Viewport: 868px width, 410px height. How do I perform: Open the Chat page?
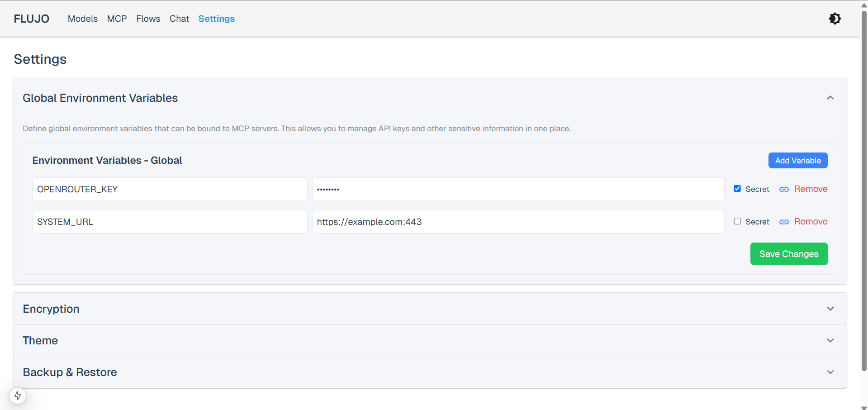click(x=179, y=19)
